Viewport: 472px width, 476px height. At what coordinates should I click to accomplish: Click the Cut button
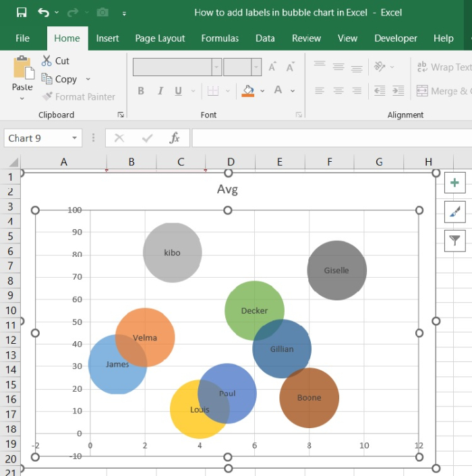tap(55, 61)
